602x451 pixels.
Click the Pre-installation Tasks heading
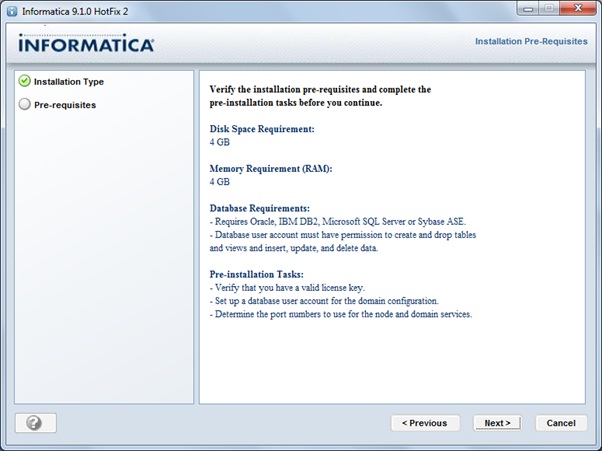256,274
